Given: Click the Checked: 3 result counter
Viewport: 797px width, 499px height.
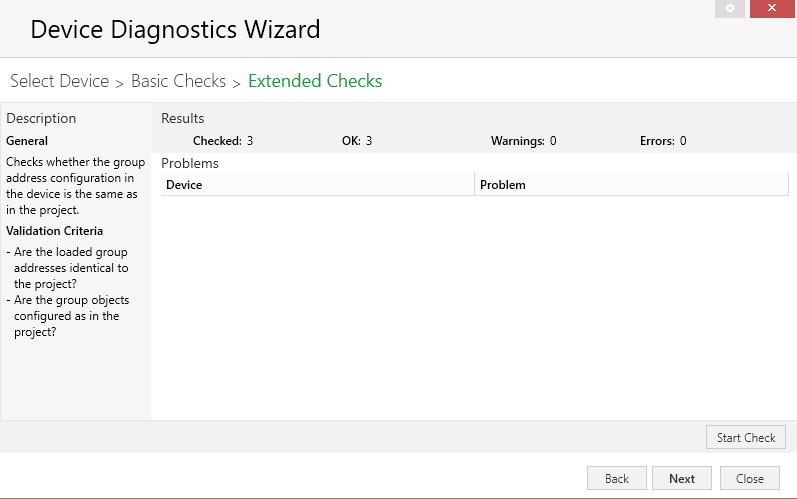Looking at the screenshot, I should pos(223,141).
